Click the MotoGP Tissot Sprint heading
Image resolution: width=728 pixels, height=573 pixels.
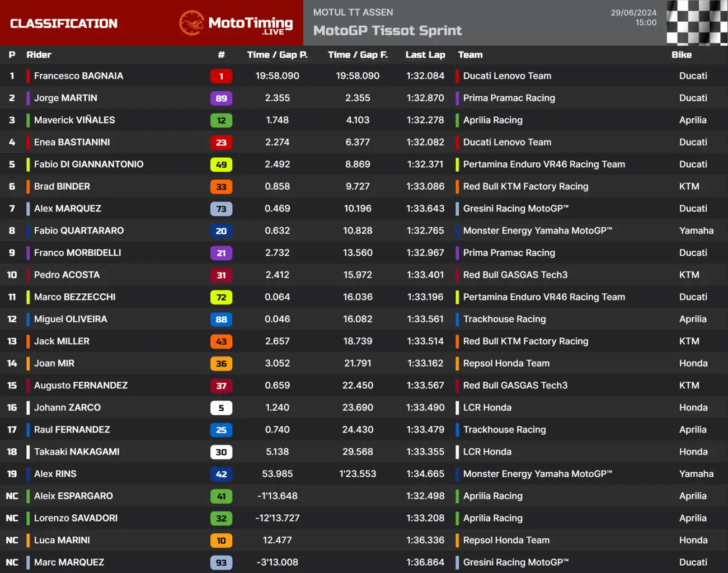[x=387, y=31]
